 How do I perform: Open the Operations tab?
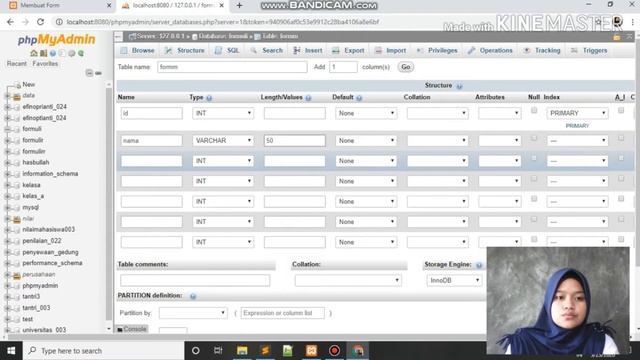pyautogui.click(x=490, y=51)
